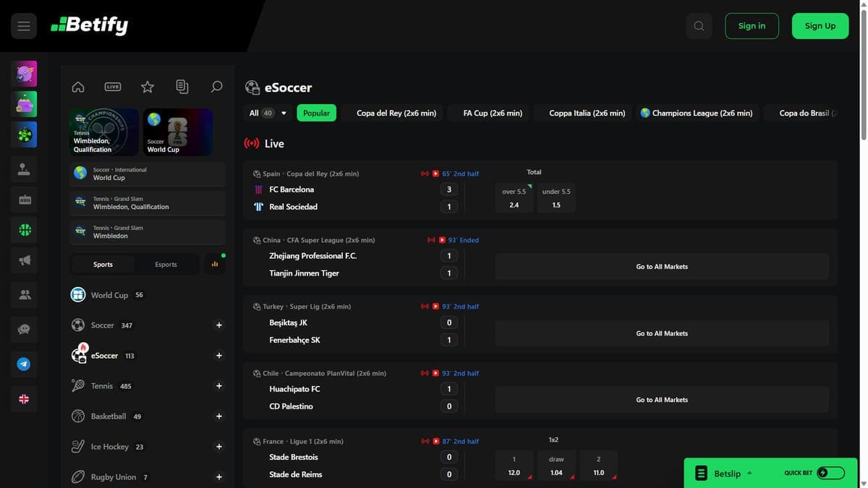Open the promotions megaphone sidebar icon

tap(24, 260)
